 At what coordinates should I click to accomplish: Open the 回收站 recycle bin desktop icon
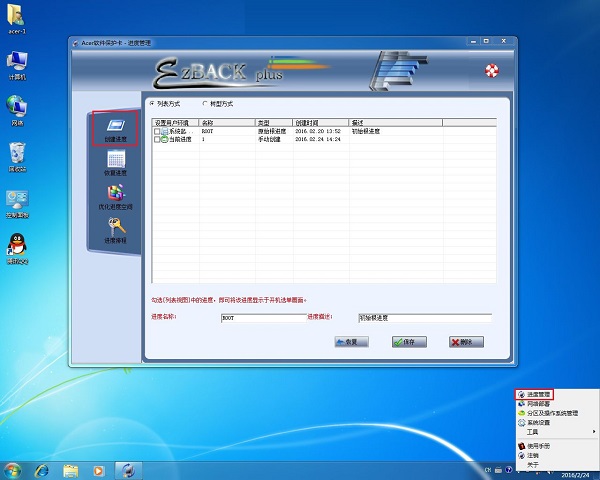(16, 152)
